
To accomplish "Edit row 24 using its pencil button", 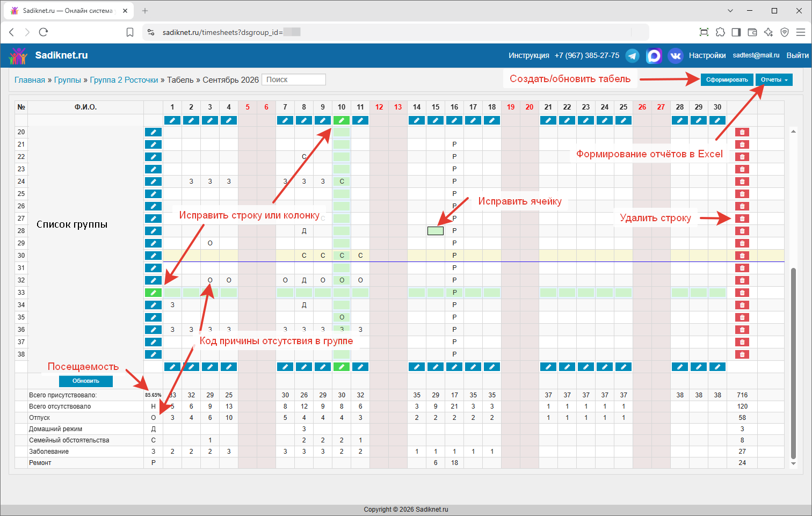I will coord(153,181).
